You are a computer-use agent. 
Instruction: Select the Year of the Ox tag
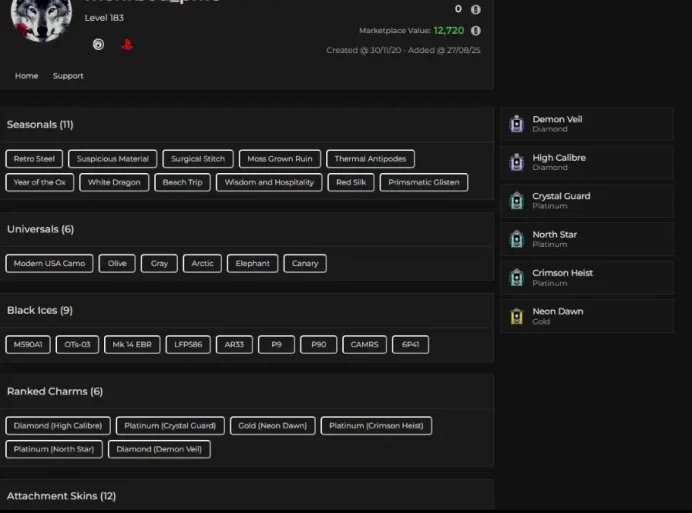tap(40, 182)
